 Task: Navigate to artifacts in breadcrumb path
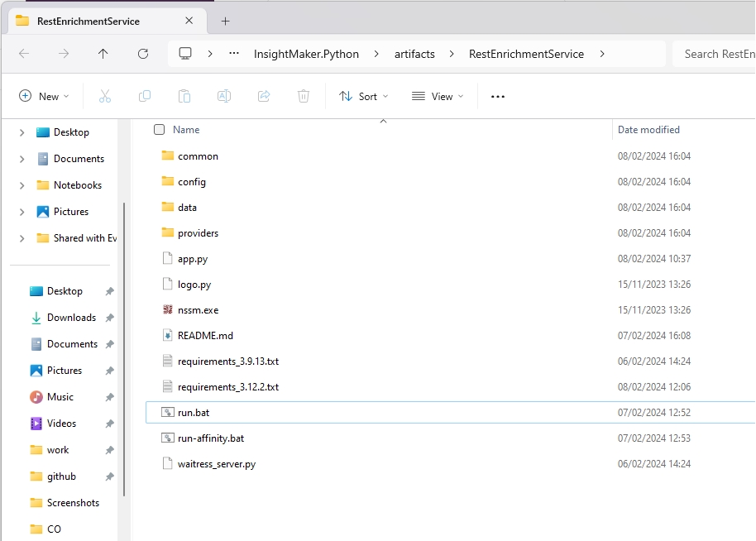414,54
